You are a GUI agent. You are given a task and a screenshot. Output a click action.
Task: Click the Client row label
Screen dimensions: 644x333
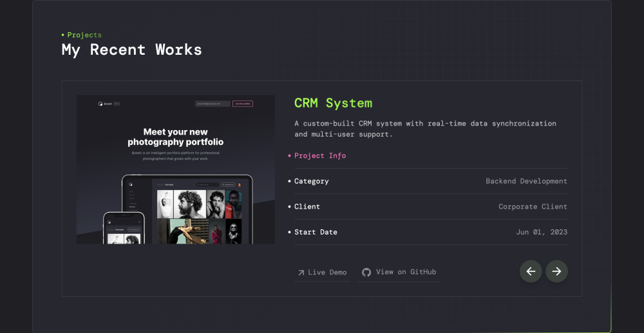point(307,207)
